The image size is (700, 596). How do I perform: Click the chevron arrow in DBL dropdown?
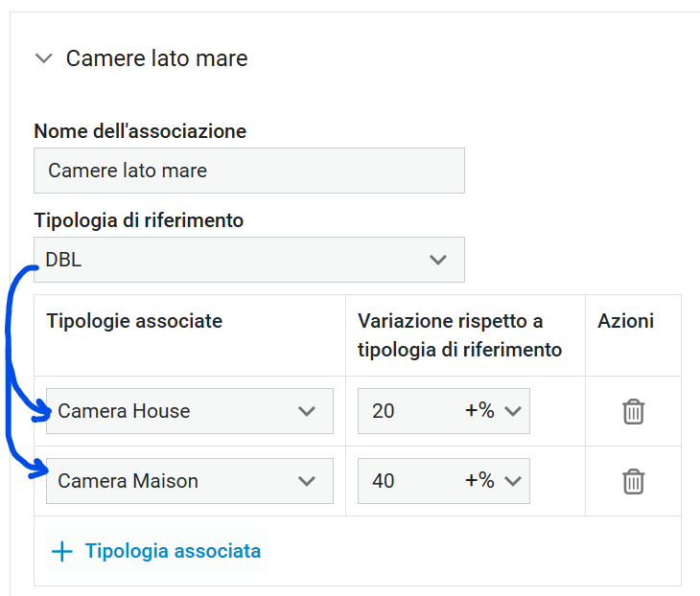[438, 260]
